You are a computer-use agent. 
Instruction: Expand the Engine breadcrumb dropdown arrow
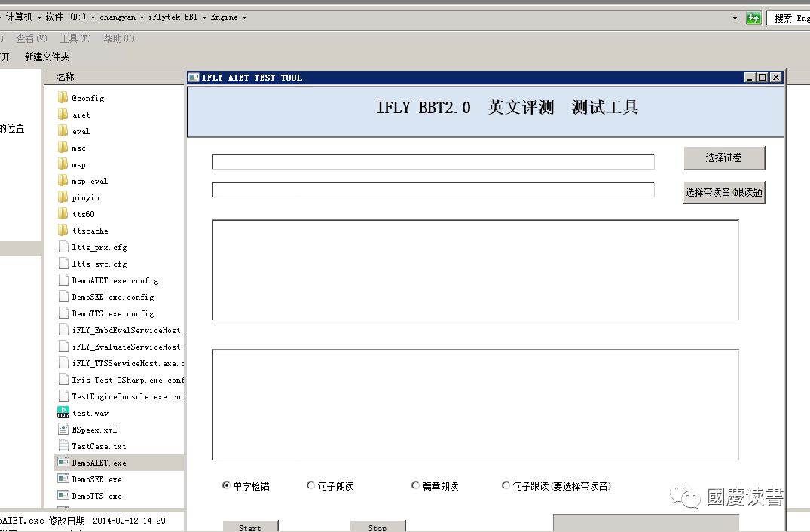tap(244, 17)
